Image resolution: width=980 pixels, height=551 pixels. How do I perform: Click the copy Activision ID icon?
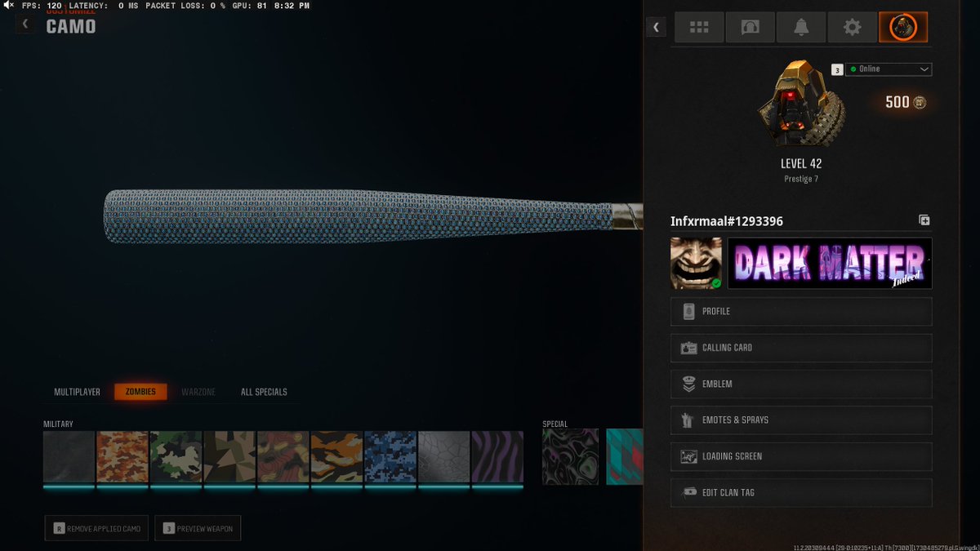coord(924,220)
